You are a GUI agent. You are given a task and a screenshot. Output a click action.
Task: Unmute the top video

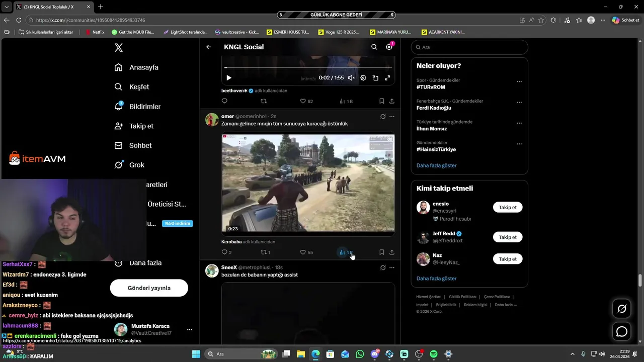[351, 78]
